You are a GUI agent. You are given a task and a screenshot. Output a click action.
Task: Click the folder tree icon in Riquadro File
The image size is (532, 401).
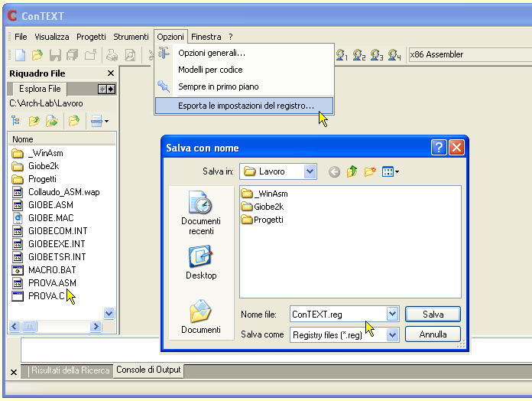15,121
